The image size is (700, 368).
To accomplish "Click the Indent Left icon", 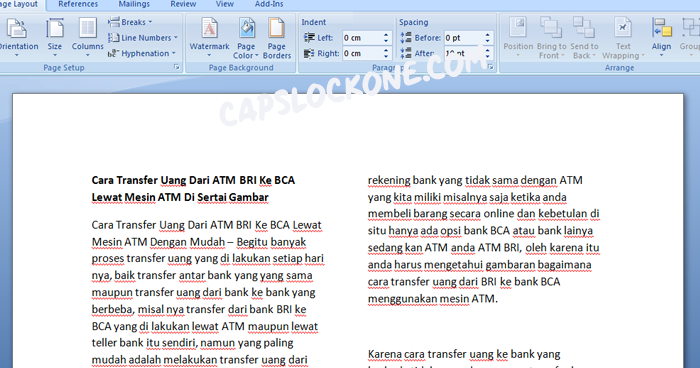I will (309, 38).
